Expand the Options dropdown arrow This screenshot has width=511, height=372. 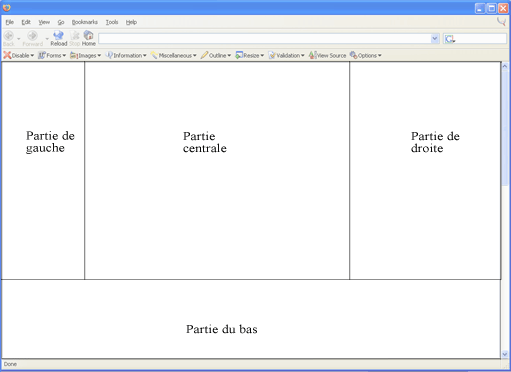coord(380,56)
